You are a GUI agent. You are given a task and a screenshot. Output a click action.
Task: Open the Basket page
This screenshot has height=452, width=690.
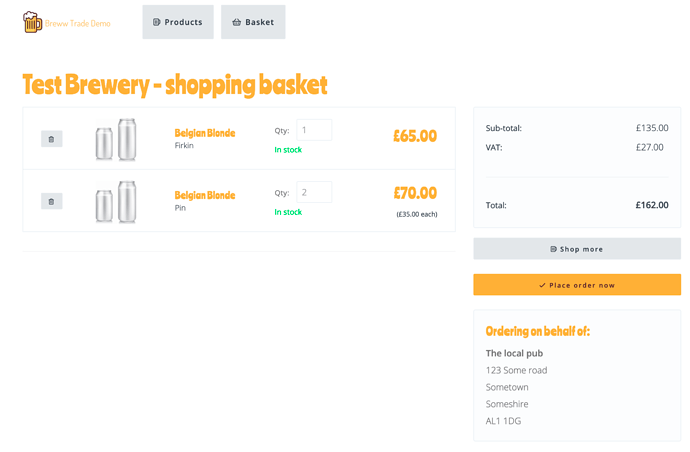click(x=253, y=22)
